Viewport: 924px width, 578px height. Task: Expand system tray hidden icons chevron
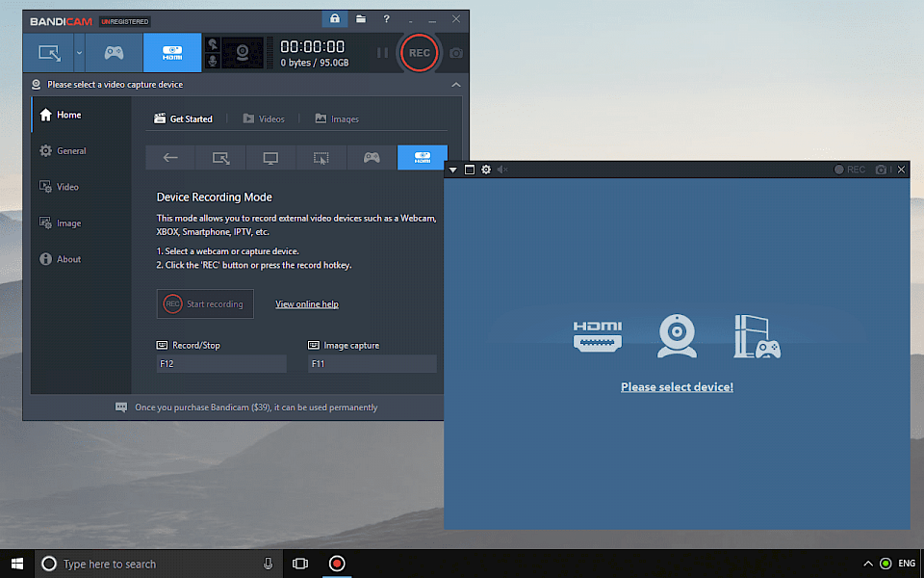868,564
